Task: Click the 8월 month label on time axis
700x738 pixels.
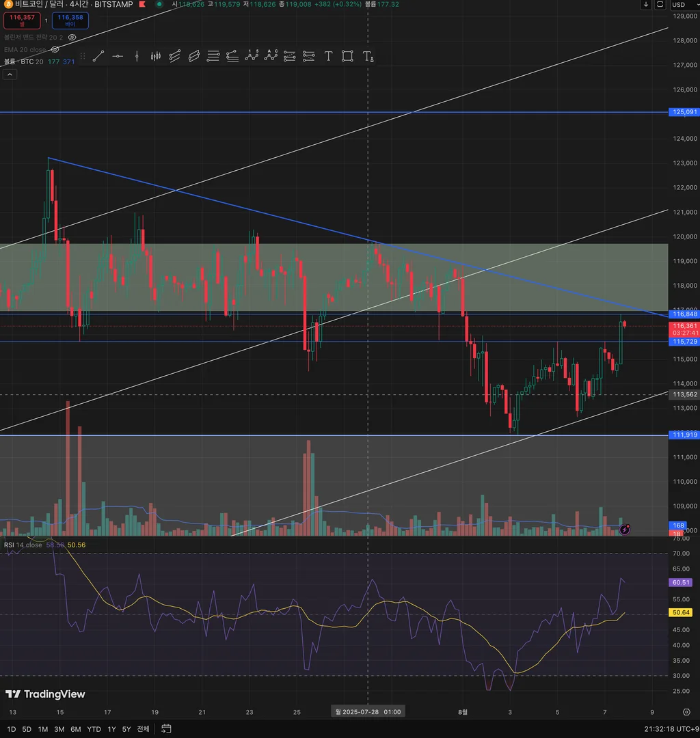Action: [463, 712]
